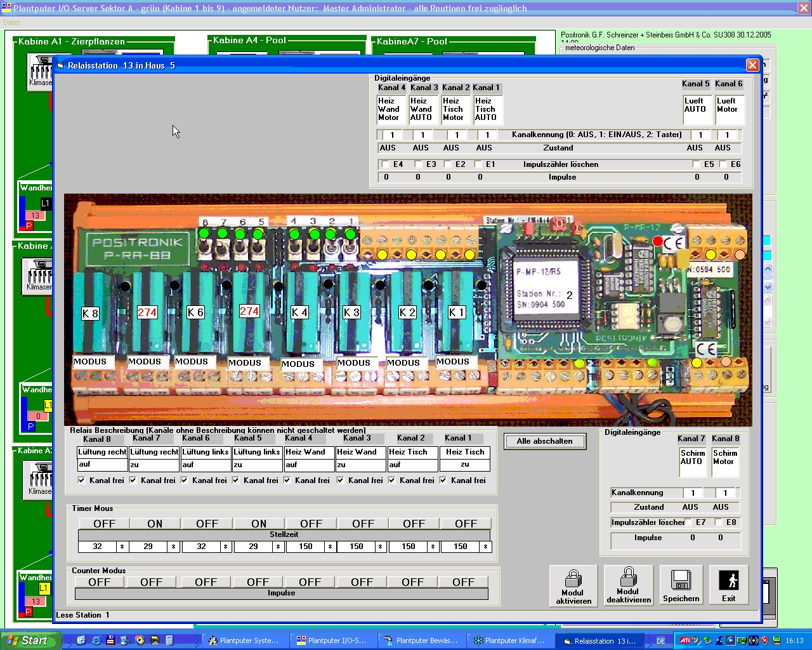This screenshot has width=812, height=650.
Task: Flip the board toggle switch for relay 7
Action: click(x=223, y=249)
